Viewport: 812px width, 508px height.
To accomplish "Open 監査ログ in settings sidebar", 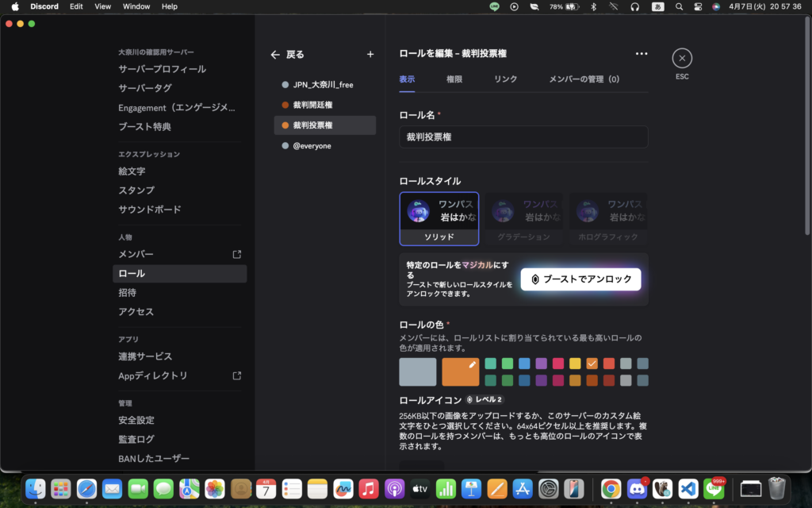I will (x=136, y=439).
